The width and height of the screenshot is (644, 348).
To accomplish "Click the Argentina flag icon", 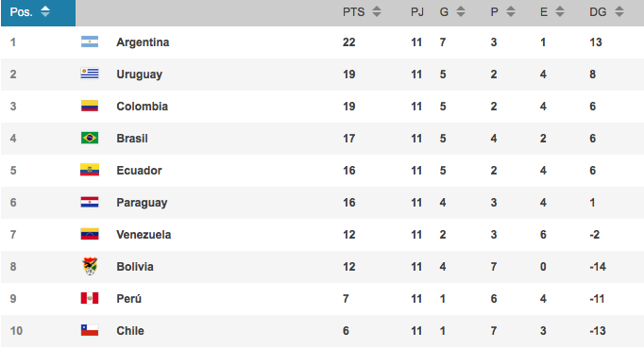I will (90, 41).
